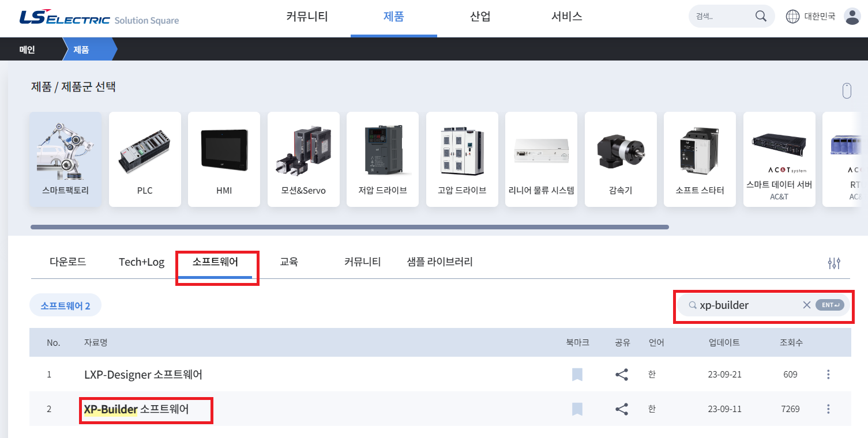The height and width of the screenshot is (438, 868).
Task: Click the 소프트웨어 2 filter chip
Action: 66,305
